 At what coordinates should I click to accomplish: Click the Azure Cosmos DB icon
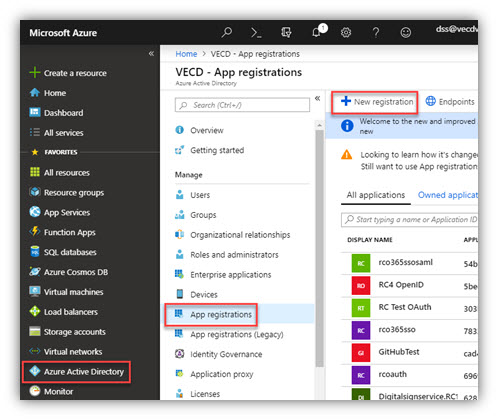coord(35,272)
